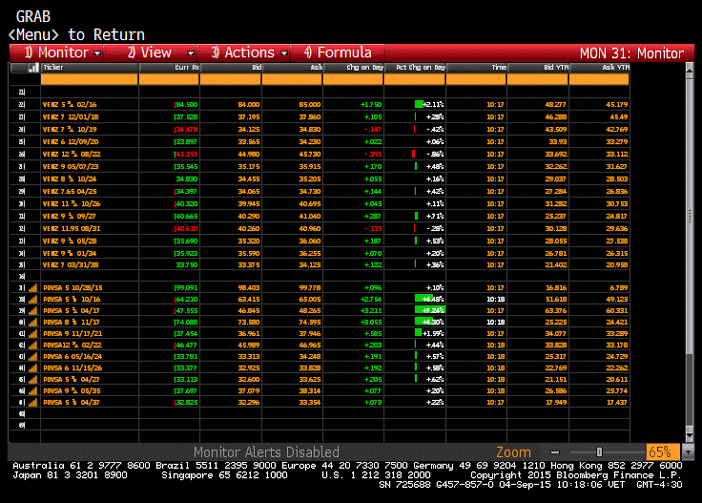The width and height of the screenshot is (702, 503).
Task: Sort by the Ticker column header
Action: (90, 68)
